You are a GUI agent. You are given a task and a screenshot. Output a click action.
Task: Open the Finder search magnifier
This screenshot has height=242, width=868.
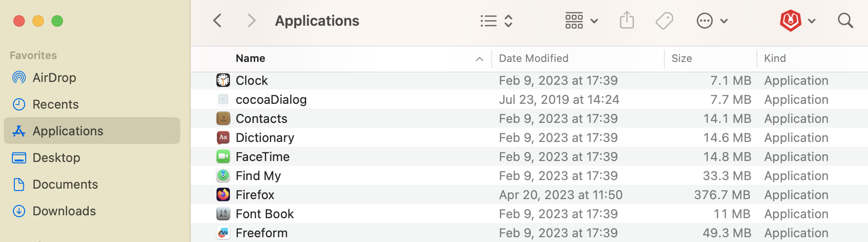(845, 20)
